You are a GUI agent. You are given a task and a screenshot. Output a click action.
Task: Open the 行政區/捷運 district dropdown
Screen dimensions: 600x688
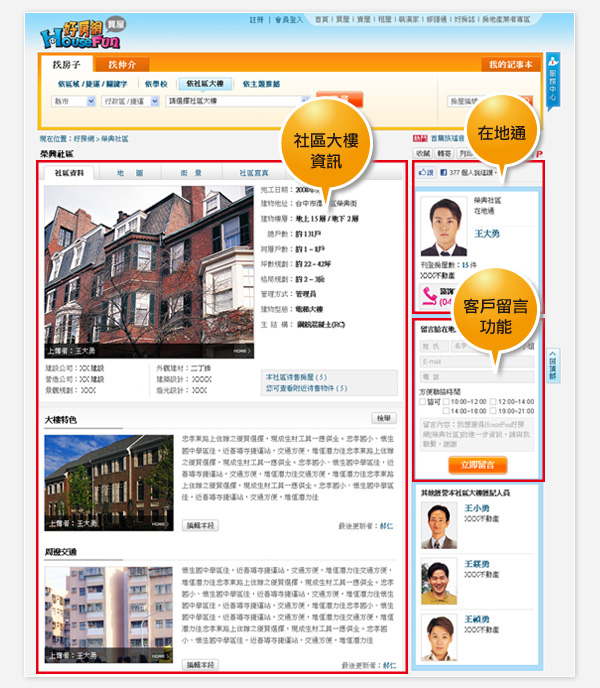130,101
